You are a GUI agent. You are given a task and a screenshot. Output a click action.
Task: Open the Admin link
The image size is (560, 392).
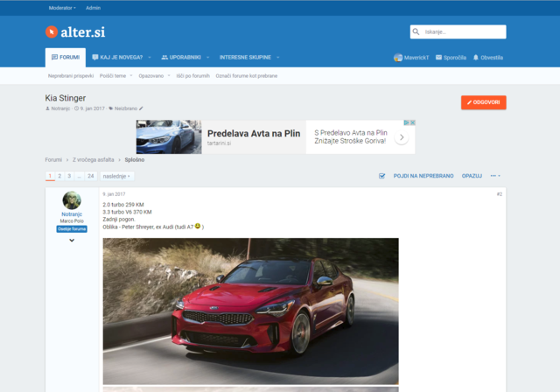[x=93, y=8]
